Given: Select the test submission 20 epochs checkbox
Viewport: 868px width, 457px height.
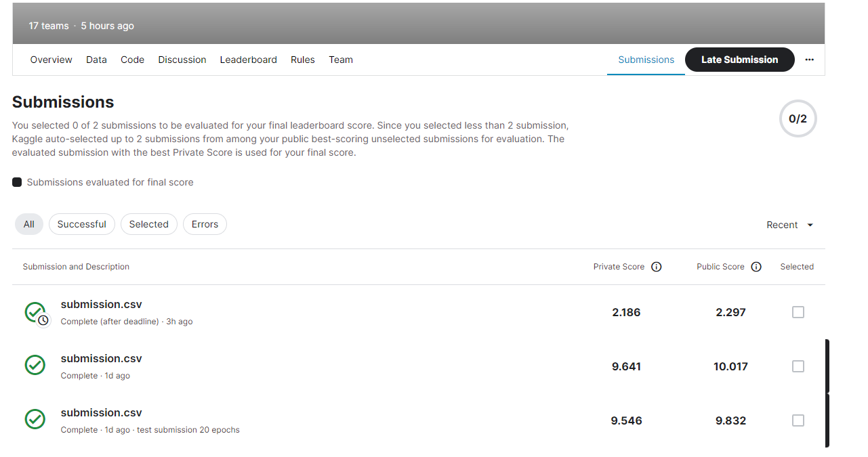Looking at the screenshot, I should click(798, 420).
